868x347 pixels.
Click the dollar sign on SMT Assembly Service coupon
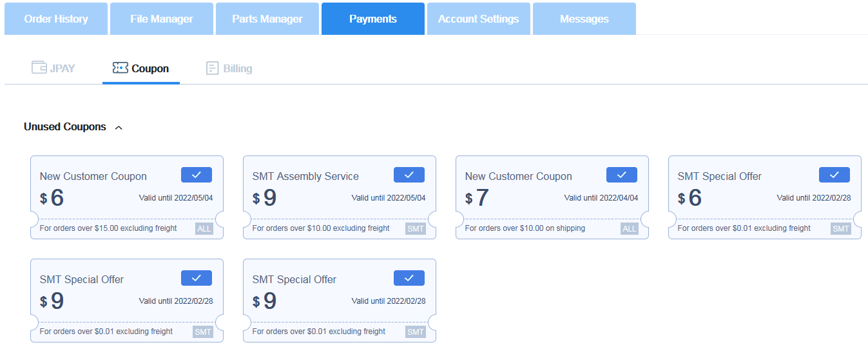(x=256, y=199)
